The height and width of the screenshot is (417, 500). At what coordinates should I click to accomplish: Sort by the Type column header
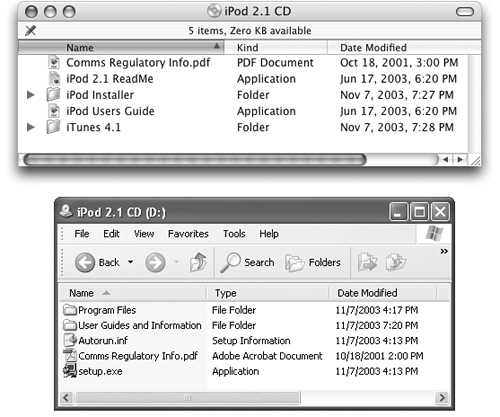[268, 293]
